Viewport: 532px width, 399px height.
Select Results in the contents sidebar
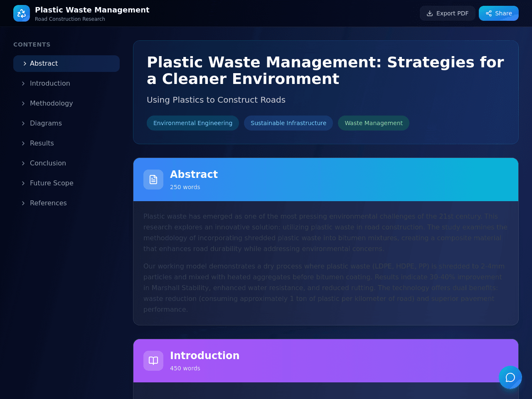(66, 143)
